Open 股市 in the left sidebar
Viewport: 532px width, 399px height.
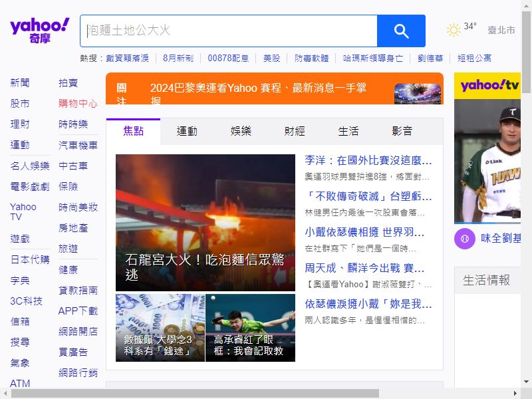coord(20,104)
